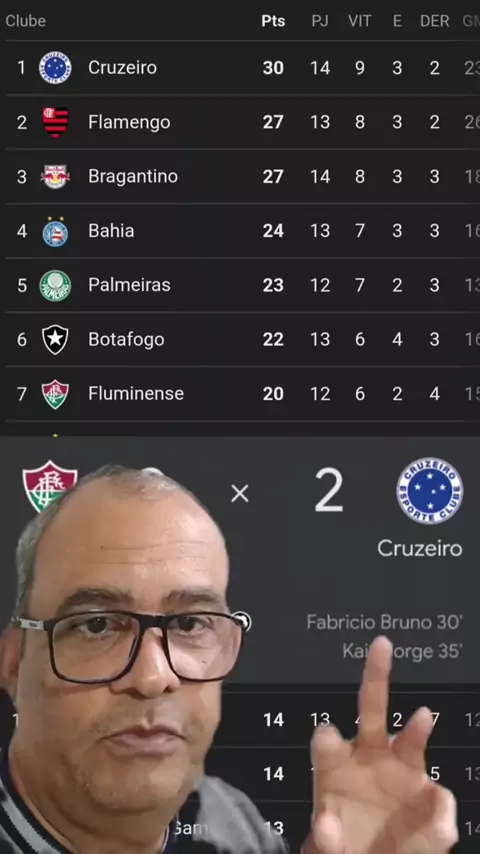Click the Cruzeiro crest in first row
Screen dimensions: 480x854
pos(55,68)
